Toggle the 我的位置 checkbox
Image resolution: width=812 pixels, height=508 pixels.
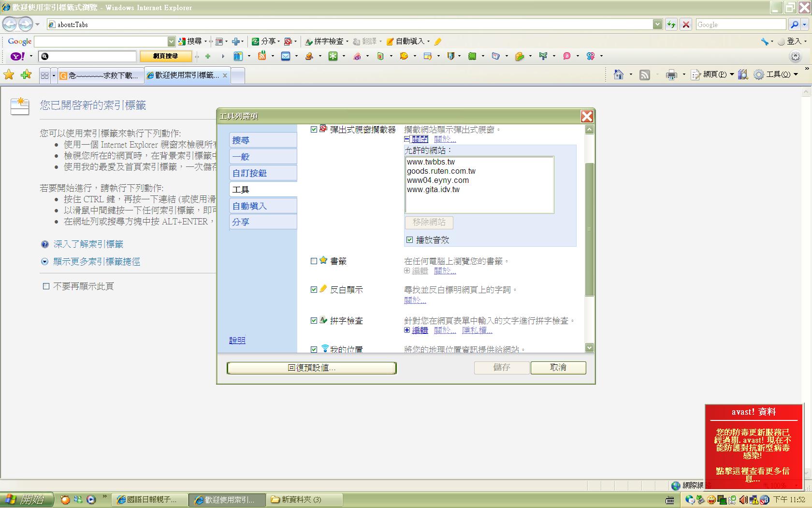pos(314,349)
